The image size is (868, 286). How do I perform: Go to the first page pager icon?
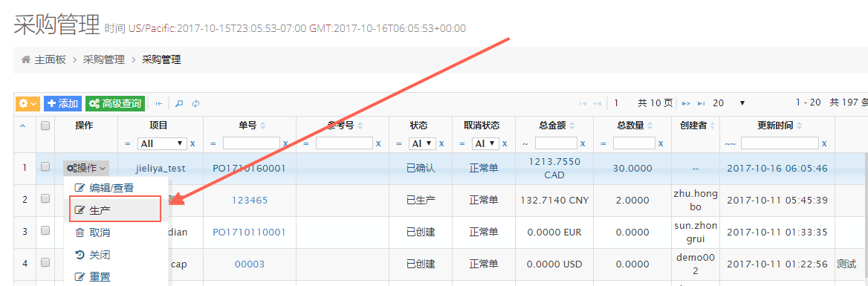pos(583,103)
